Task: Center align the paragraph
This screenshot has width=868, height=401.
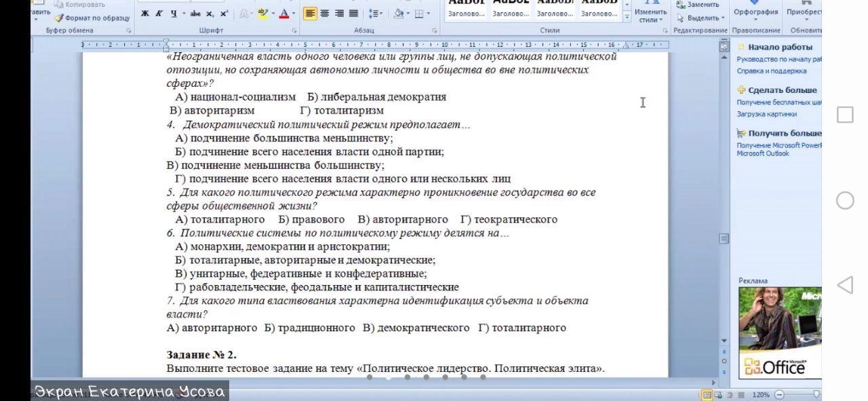Action: click(x=325, y=14)
